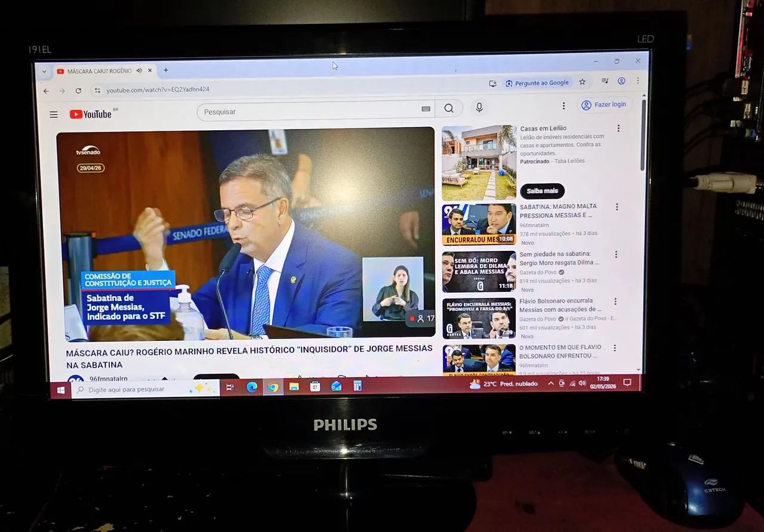
Task: Open a new browser tab
Action: tap(166, 70)
